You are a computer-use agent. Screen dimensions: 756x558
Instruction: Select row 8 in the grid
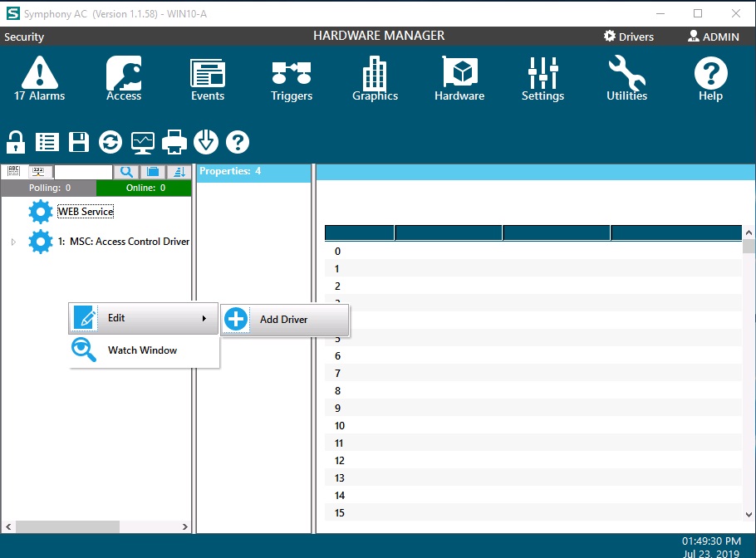tap(533, 390)
